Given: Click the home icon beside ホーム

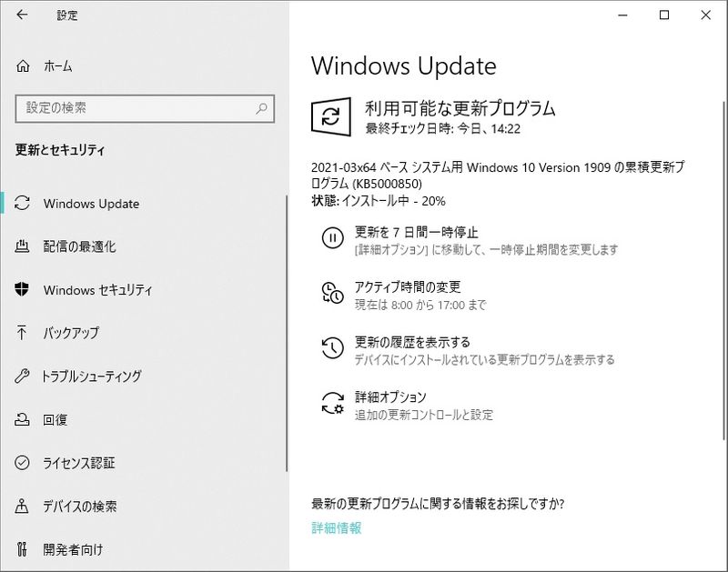Looking at the screenshot, I should point(23,66).
